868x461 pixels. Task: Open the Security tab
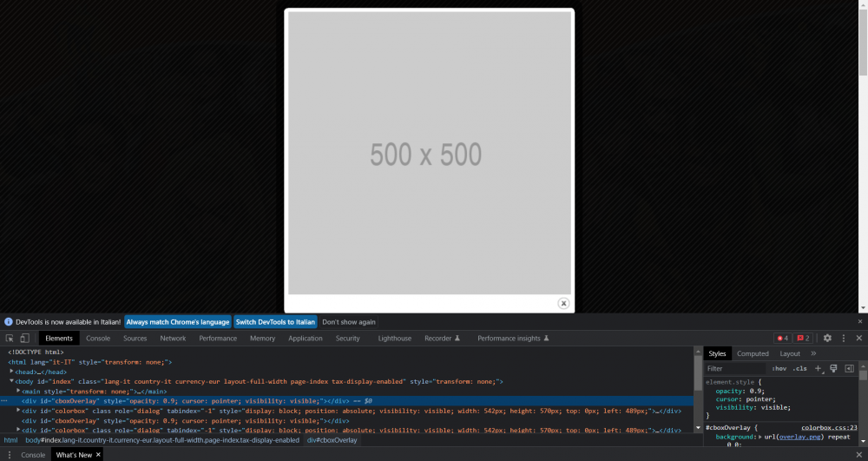[348, 338]
